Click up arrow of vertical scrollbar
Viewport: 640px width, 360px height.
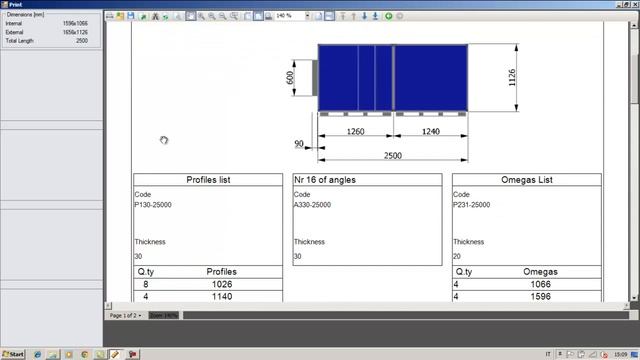tap(634, 25)
